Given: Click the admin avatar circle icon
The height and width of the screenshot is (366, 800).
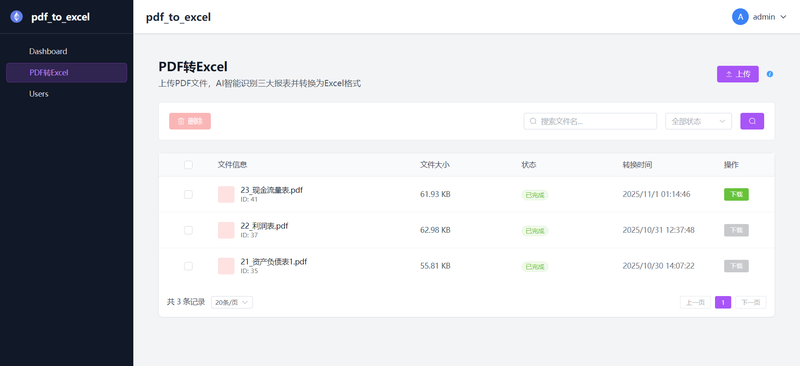Looking at the screenshot, I should click(x=740, y=17).
